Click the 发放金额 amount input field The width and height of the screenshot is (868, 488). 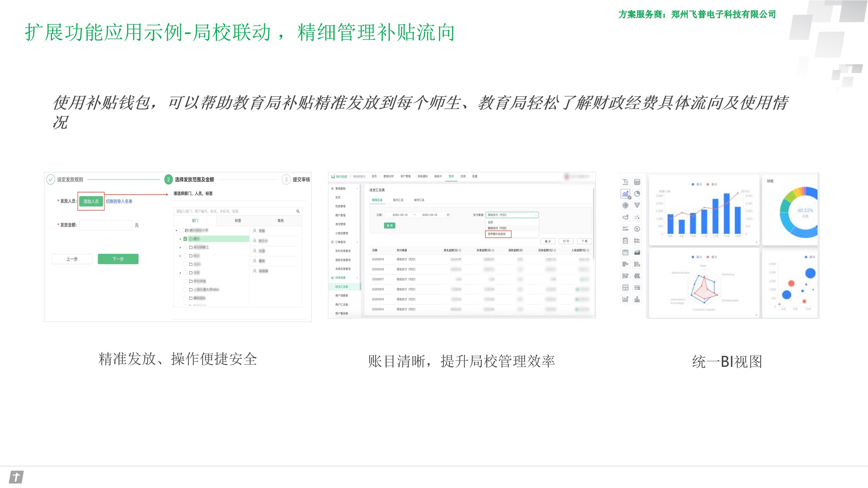(x=106, y=225)
